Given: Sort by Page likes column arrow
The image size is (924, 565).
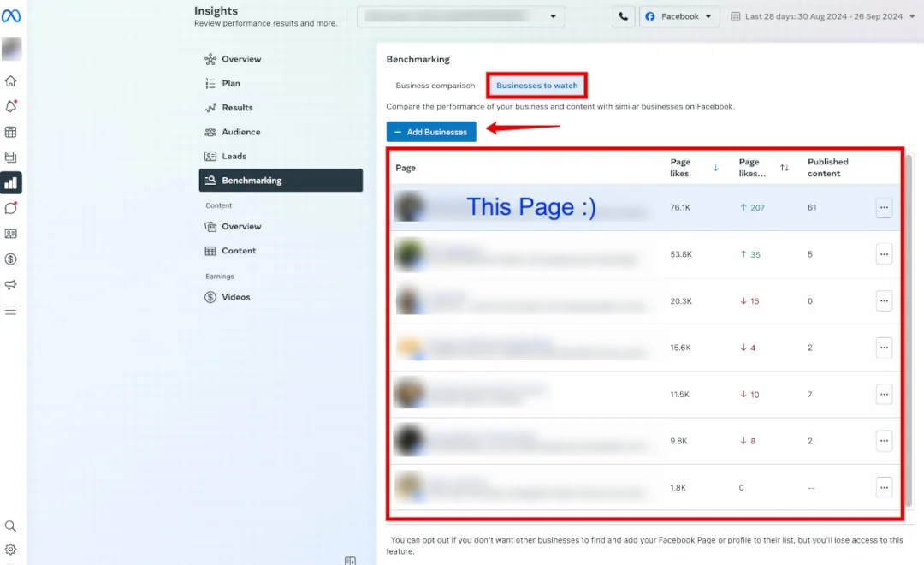Looking at the screenshot, I should pos(715,168).
